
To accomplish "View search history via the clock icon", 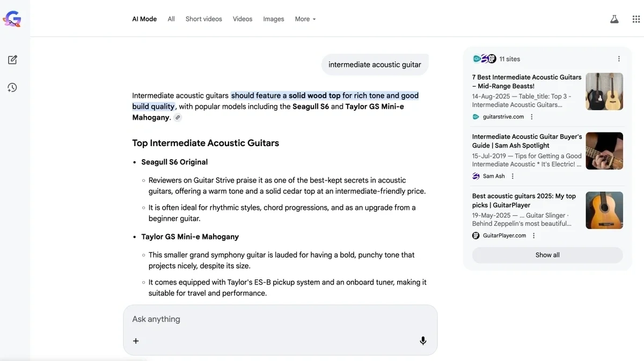I will tap(13, 87).
